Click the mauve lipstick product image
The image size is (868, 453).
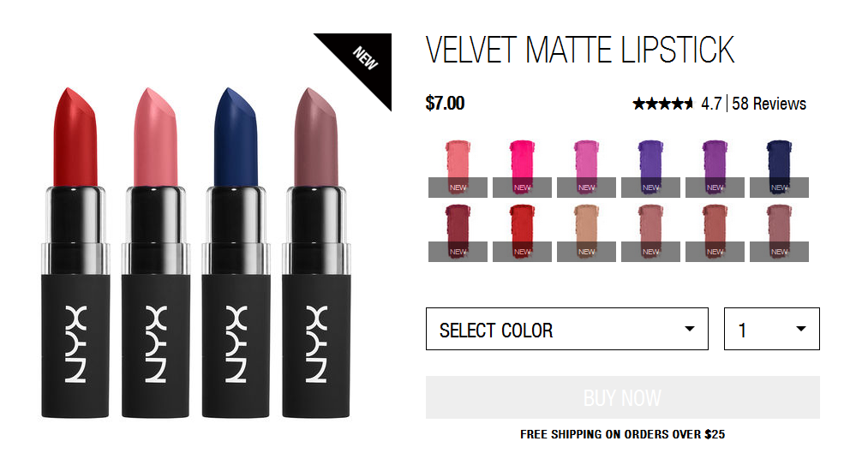[316, 253]
